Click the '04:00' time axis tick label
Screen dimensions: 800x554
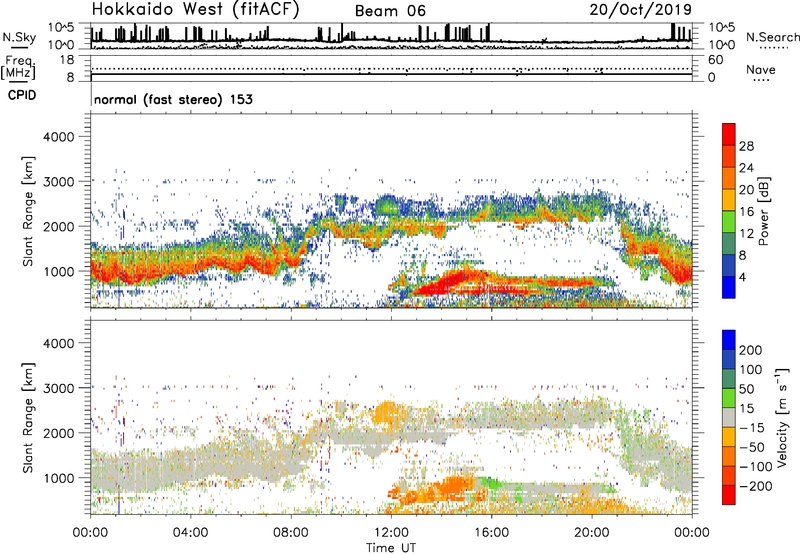(x=190, y=533)
